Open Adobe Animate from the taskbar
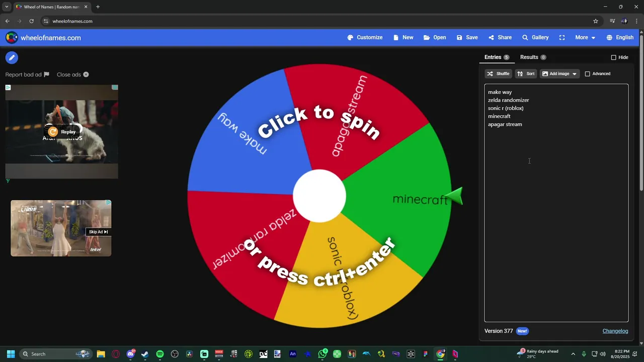644x362 pixels. (x=293, y=354)
